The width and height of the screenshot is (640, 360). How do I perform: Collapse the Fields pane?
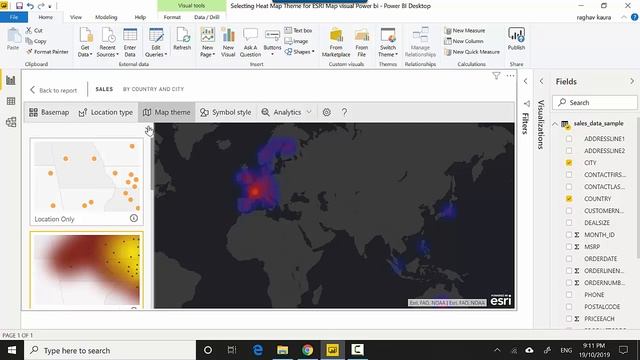(632, 81)
